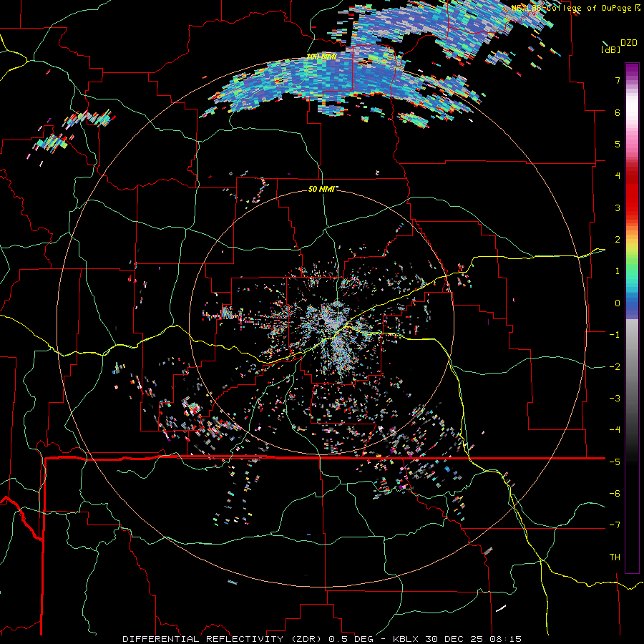Viewport: 644px width, 644px height.
Task: Click the 6 value on color scale
Action: point(618,112)
